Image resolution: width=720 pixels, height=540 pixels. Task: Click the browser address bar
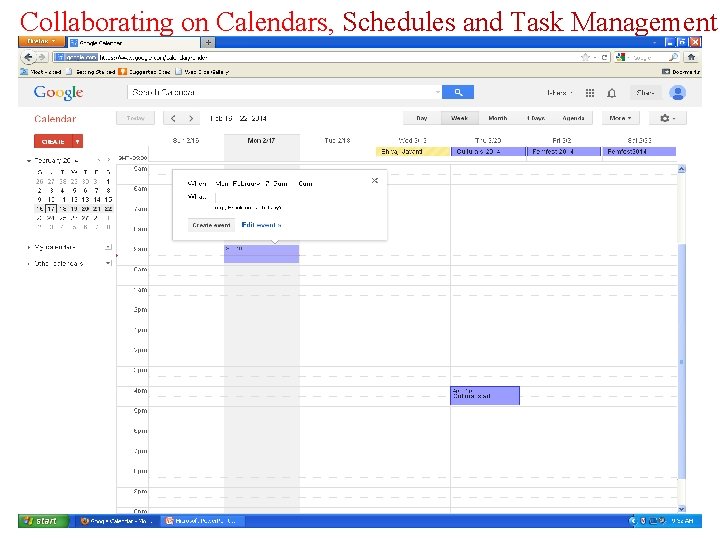pos(315,57)
